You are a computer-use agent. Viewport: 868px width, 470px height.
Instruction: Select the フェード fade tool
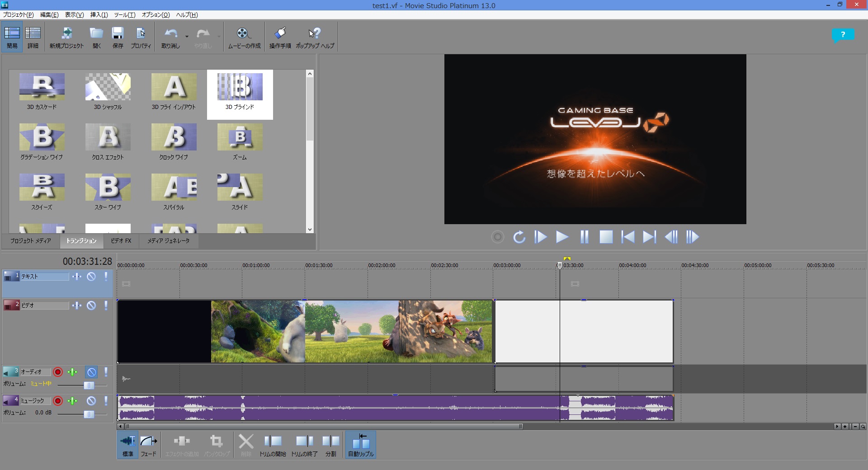pos(148,445)
